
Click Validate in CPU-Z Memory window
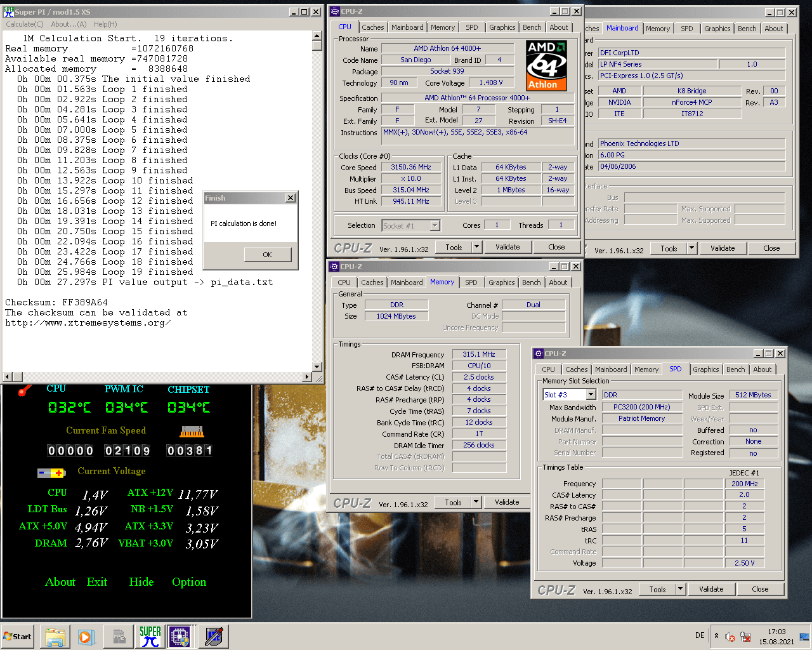point(507,502)
